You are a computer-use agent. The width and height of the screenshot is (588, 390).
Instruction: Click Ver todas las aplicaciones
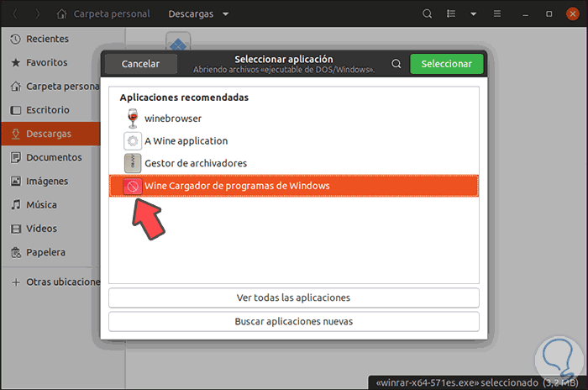(294, 298)
